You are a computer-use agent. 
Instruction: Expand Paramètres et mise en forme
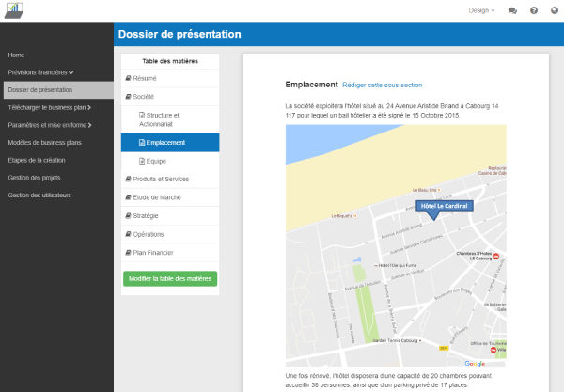50,125
